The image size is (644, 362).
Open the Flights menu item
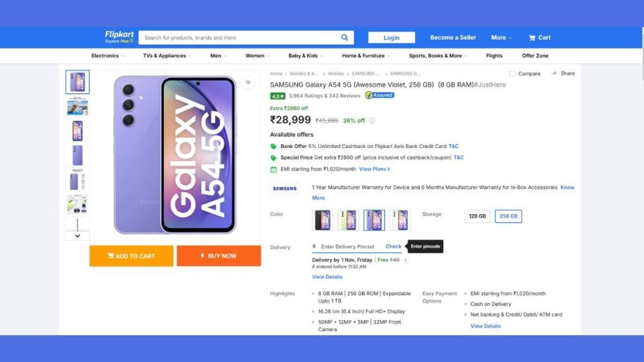pyautogui.click(x=494, y=56)
